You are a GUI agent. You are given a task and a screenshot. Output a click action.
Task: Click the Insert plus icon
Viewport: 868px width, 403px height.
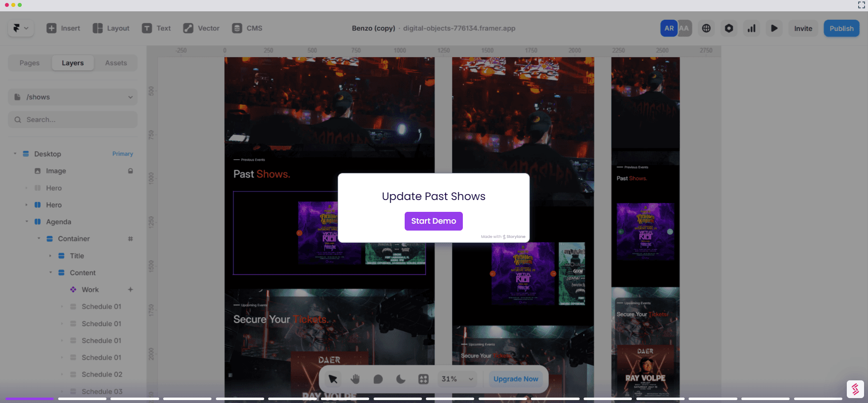point(51,28)
